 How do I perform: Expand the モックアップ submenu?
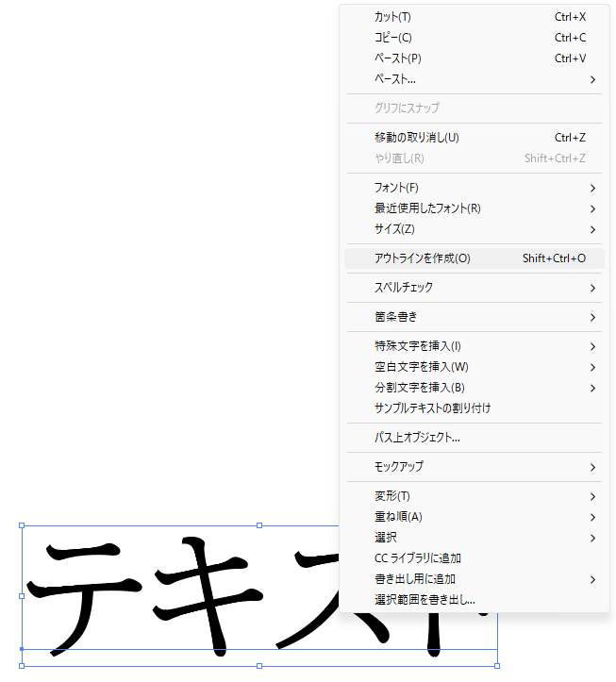(399, 467)
